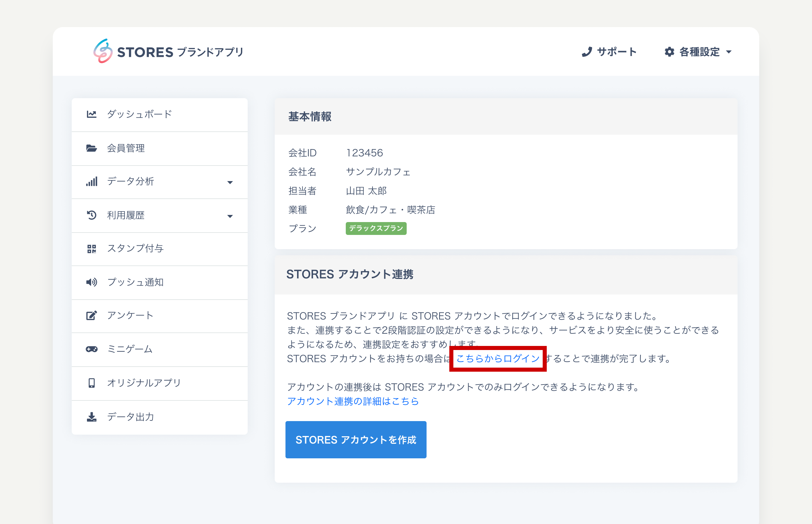
Task: Click the member management folder icon
Action: [91, 148]
